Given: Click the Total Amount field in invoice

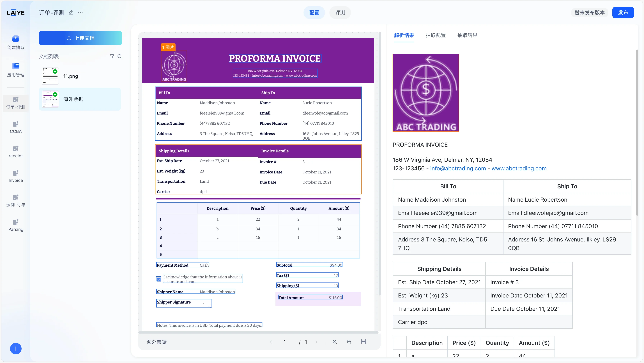Looking at the screenshot, I should click(310, 297).
